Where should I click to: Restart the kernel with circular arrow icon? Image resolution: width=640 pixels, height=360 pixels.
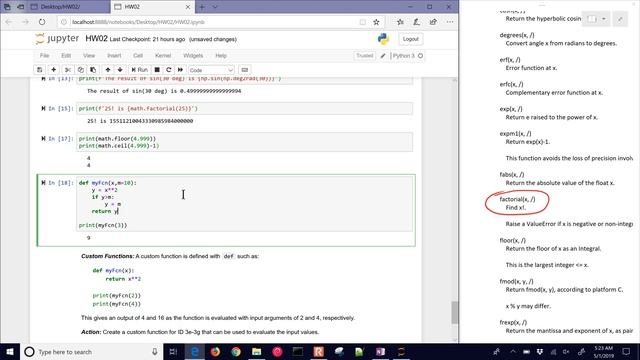pyautogui.click(x=169, y=70)
